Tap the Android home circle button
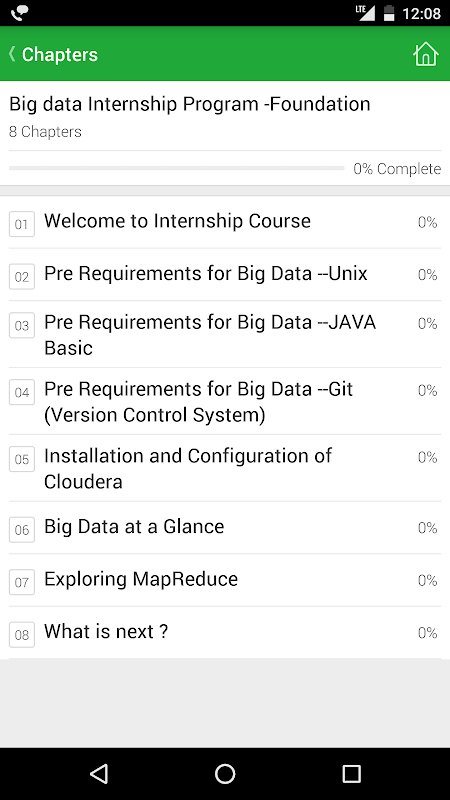The height and width of the screenshot is (800, 450). click(225, 773)
